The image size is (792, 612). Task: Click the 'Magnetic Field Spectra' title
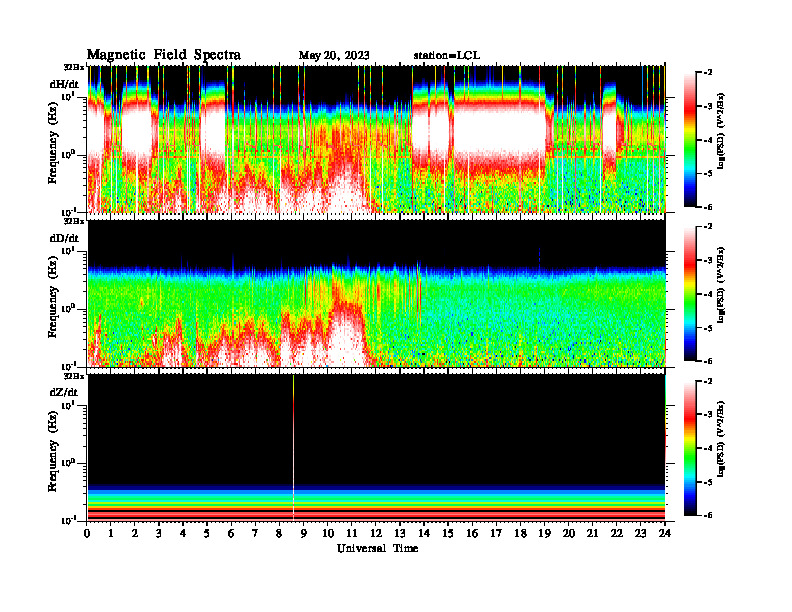(164, 55)
